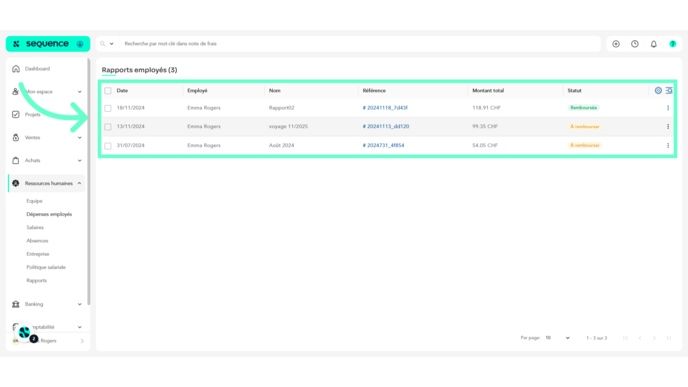Click the search magnifier icon
Viewport: 688px width, 387px height.
(x=103, y=44)
